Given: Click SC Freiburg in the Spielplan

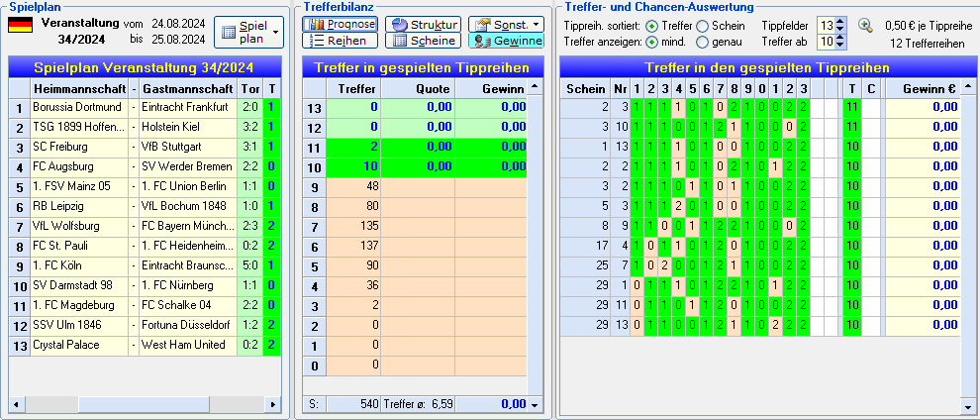Looking at the screenshot, I should point(79,147).
